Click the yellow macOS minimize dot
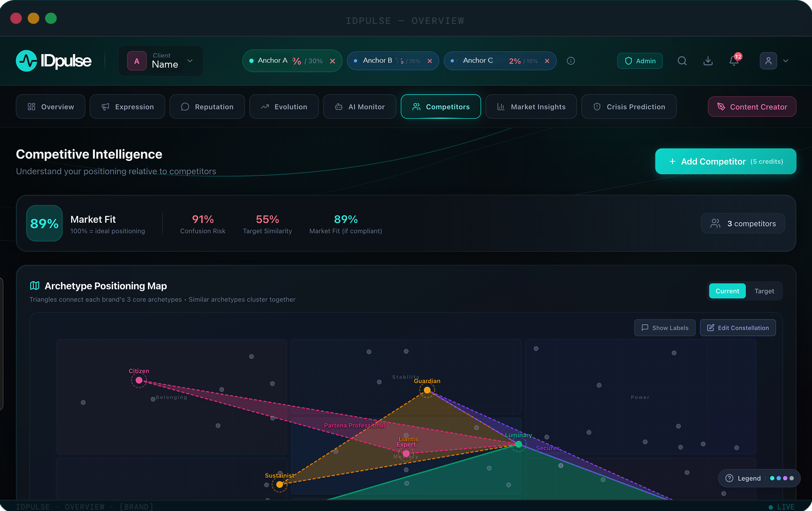The height and width of the screenshot is (511, 812). pyautogui.click(x=33, y=18)
